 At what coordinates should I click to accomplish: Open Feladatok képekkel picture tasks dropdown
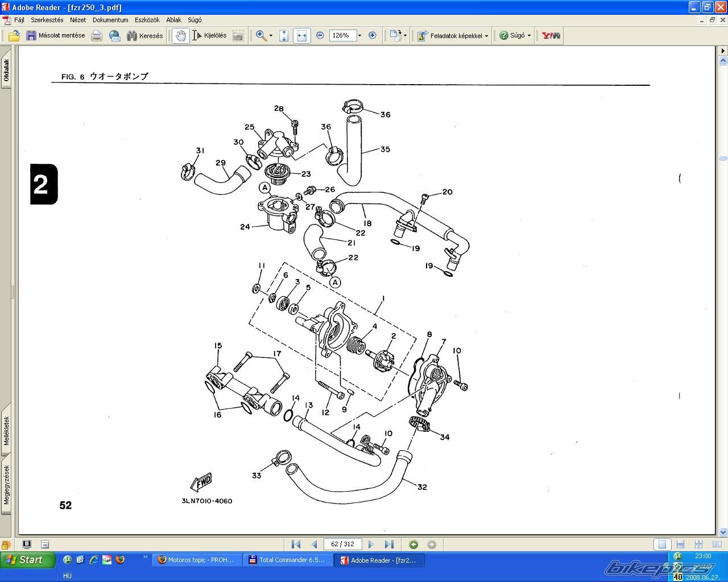452,35
